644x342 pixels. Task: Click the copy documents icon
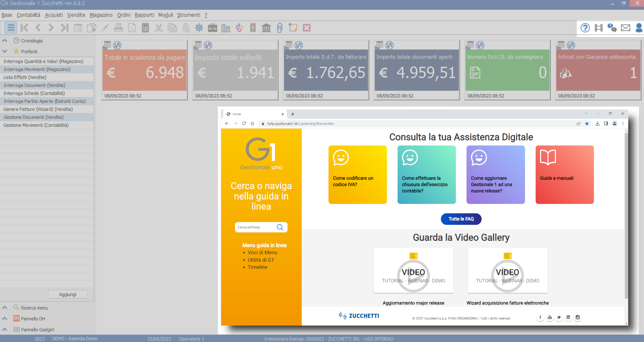tap(172, 28)
